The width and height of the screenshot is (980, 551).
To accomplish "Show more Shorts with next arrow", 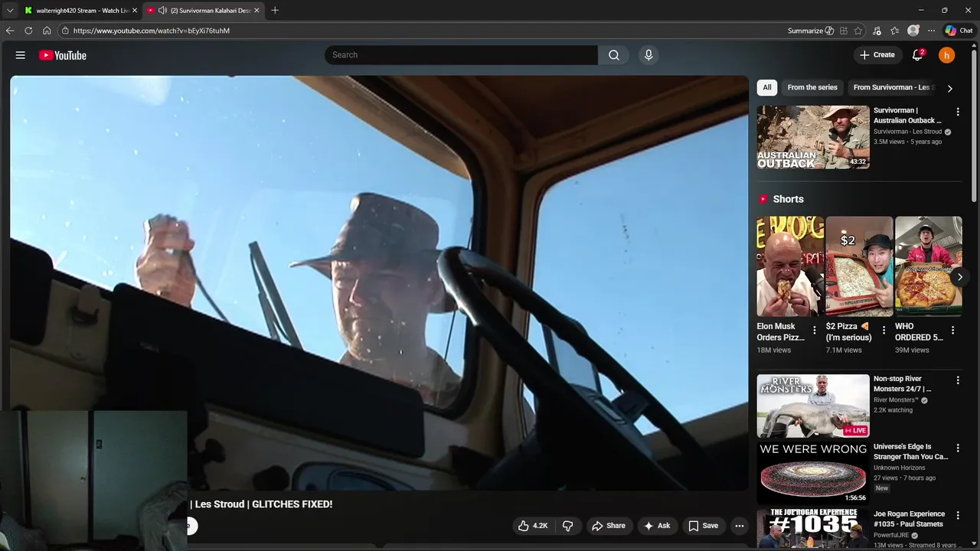I will point(959,277).
